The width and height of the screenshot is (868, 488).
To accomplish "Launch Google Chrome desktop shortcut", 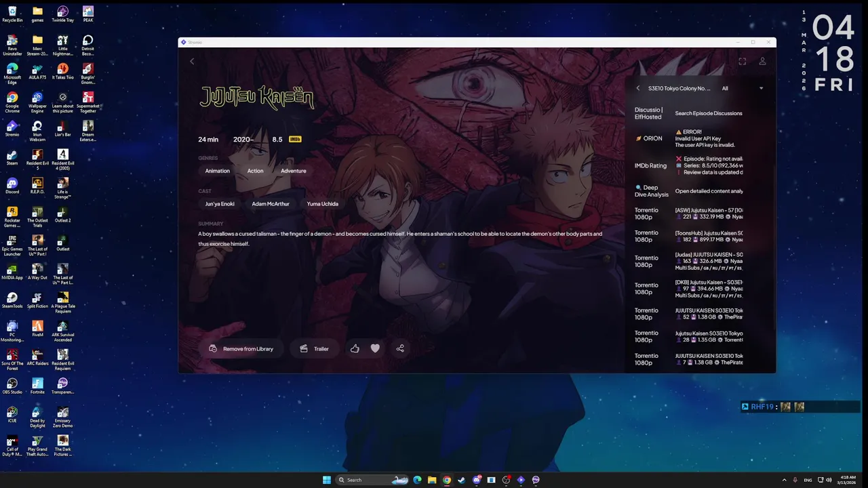I will tap(12, 102).
